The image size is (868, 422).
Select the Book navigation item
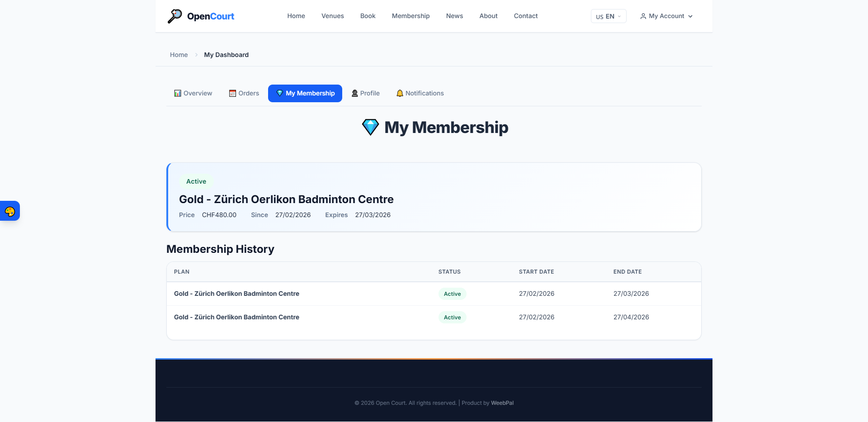point(368,16)
